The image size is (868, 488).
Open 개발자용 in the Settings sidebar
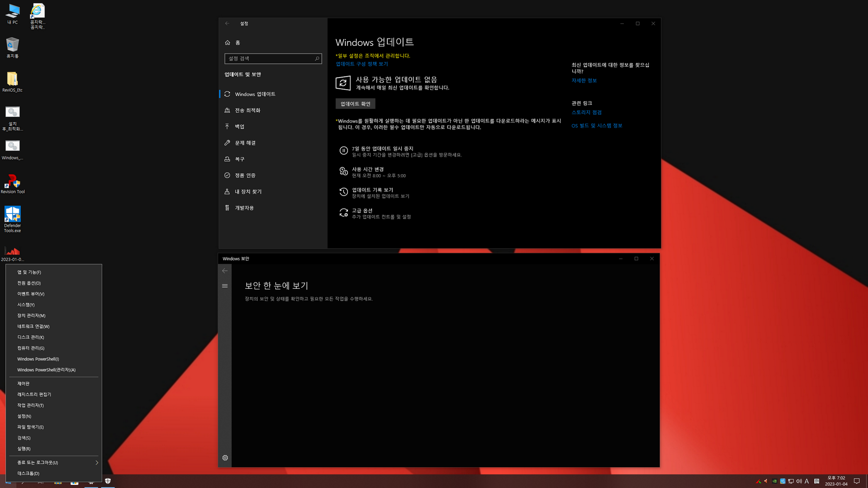272,208
